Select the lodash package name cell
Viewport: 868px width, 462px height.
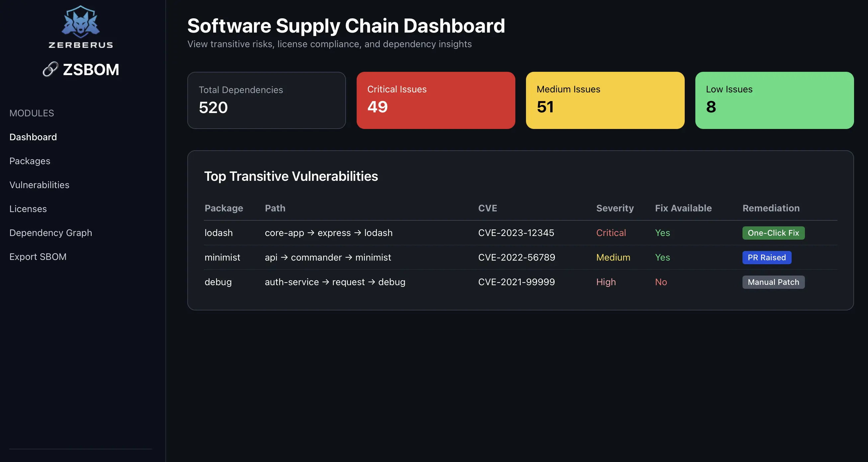tap(218, 233)
